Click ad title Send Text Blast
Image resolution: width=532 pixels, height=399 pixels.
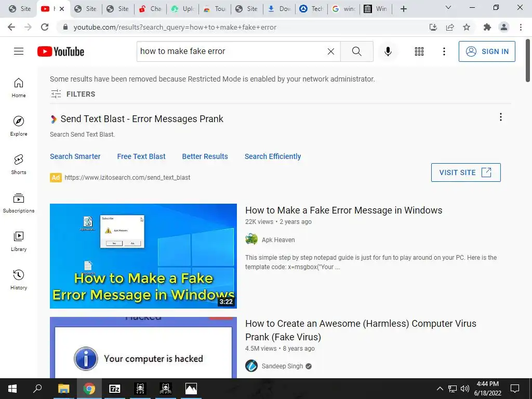[142, 119]
